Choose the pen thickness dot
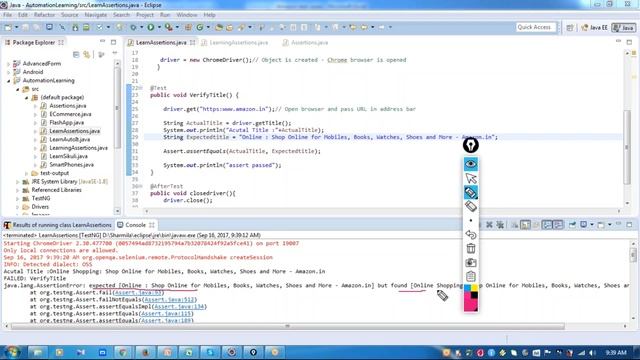The width and height of the screenshot is (640, 360). coord(471,220)
